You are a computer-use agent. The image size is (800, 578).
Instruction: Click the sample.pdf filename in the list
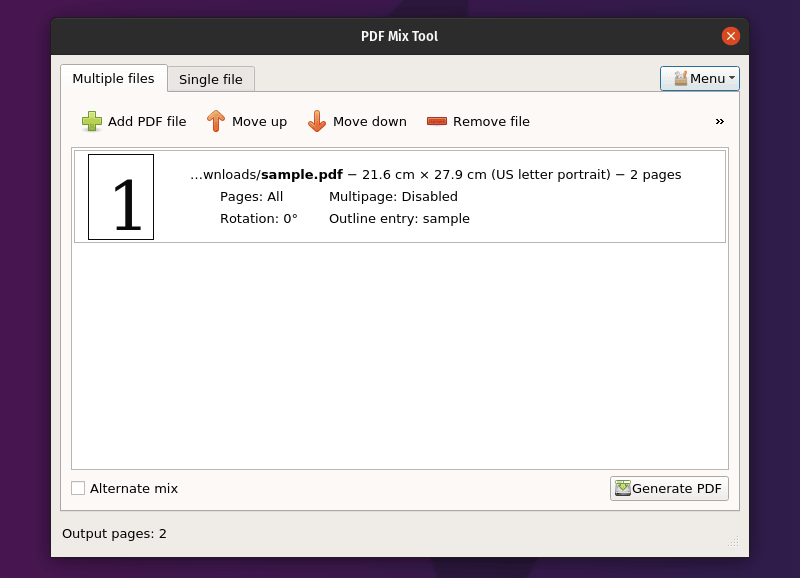[x=301, y=174]
